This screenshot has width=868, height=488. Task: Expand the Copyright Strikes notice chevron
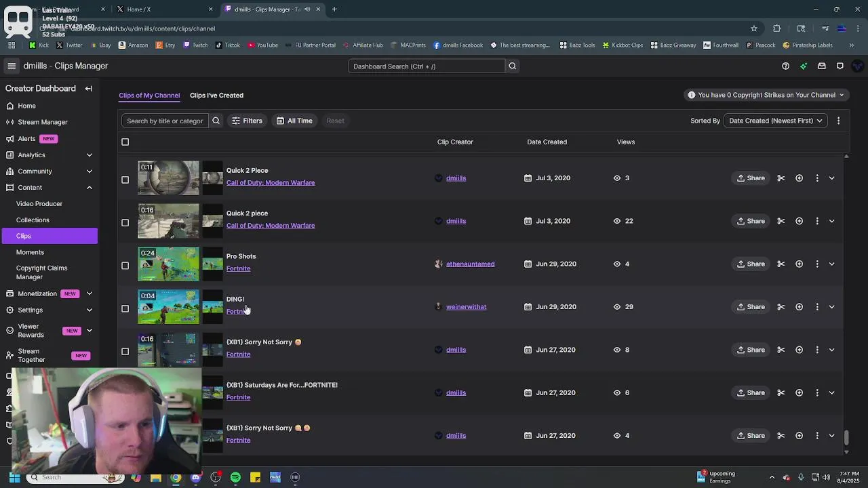[842, 95]
